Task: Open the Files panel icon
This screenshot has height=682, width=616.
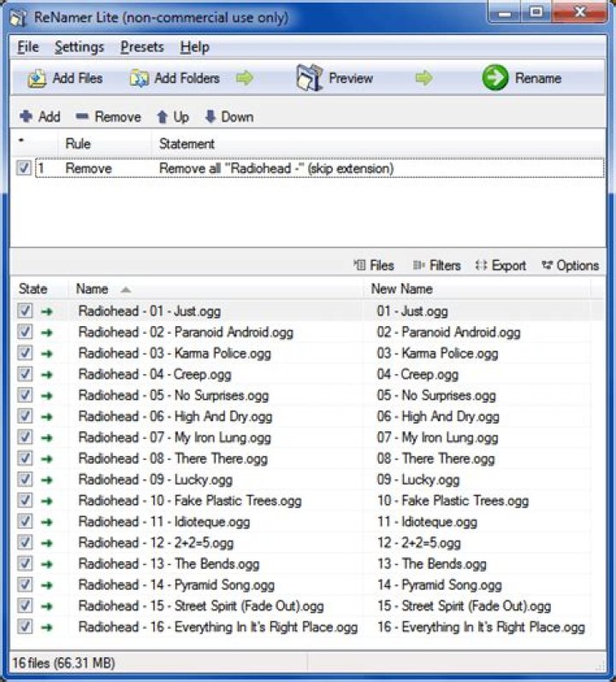Action: click(x=359, y=264)
